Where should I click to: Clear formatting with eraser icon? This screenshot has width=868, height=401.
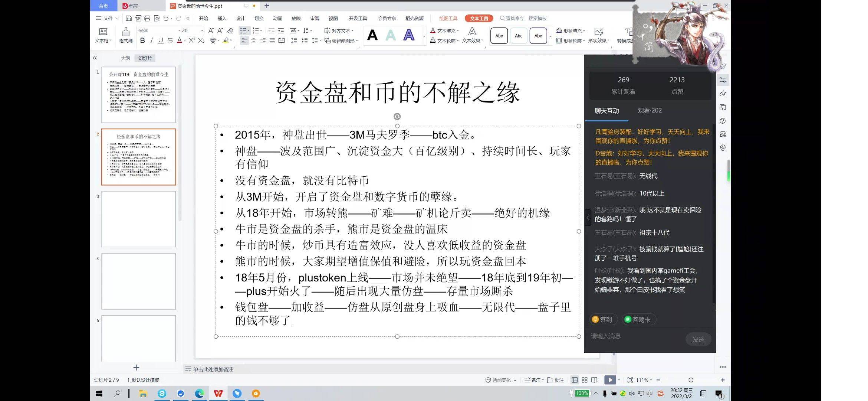point(230,30)
